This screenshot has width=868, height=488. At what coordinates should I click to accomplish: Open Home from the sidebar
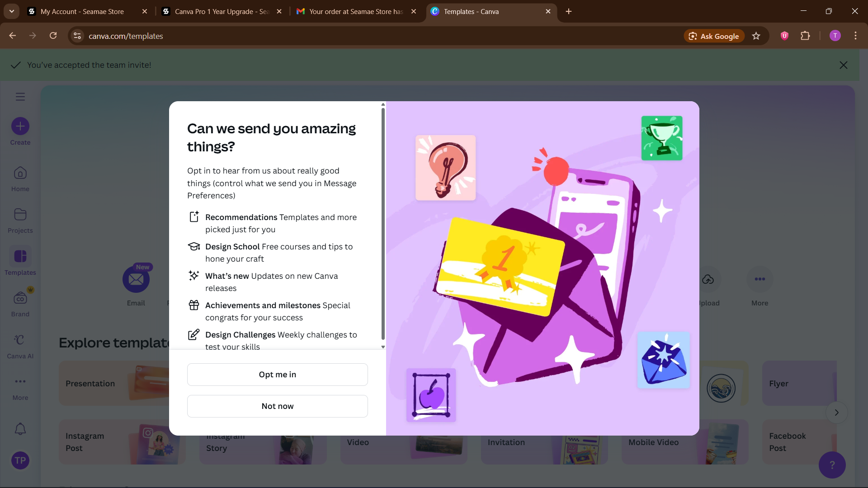click(20, 174)
